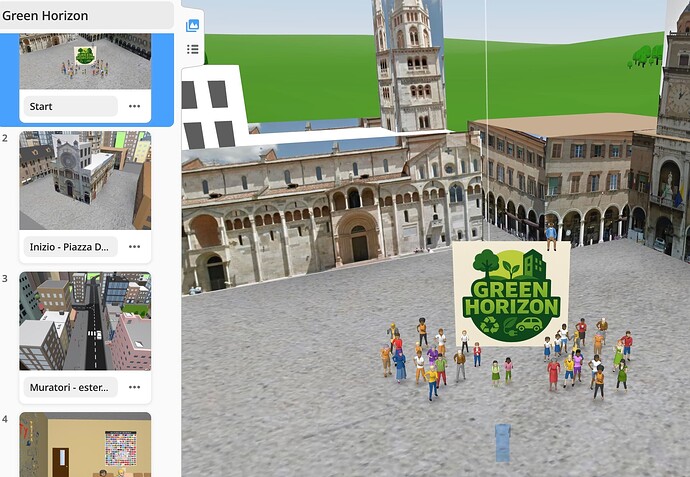Open the list view icon
Viewport: 690px width, 477px height.
point(192,49)
